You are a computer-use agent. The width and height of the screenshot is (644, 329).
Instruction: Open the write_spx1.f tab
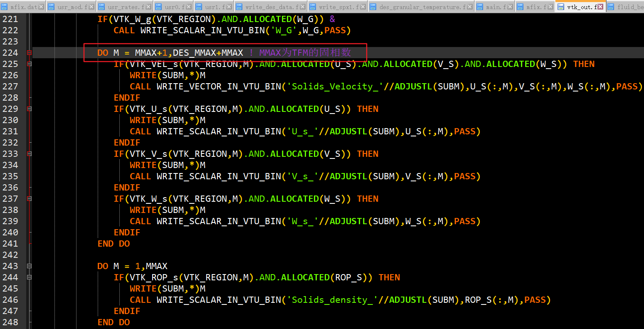point(338,7)
